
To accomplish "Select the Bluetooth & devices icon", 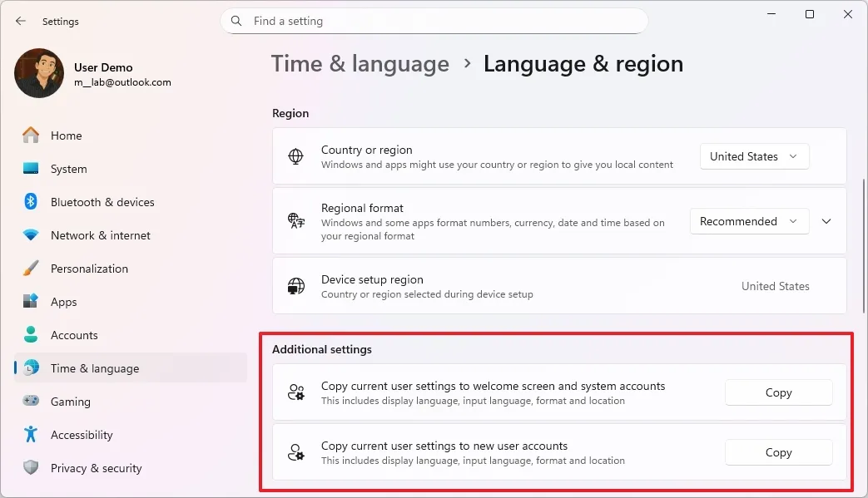I will click(31, 202).
